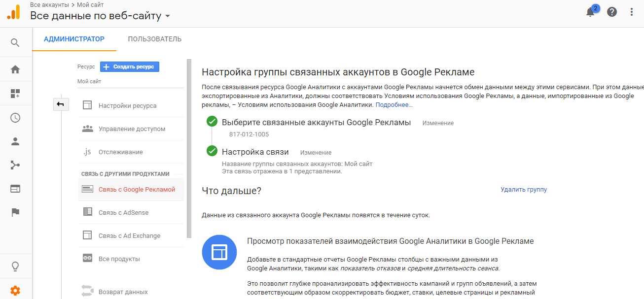Click the green check by Выберите связанные аккаунты

pos(212,121)
